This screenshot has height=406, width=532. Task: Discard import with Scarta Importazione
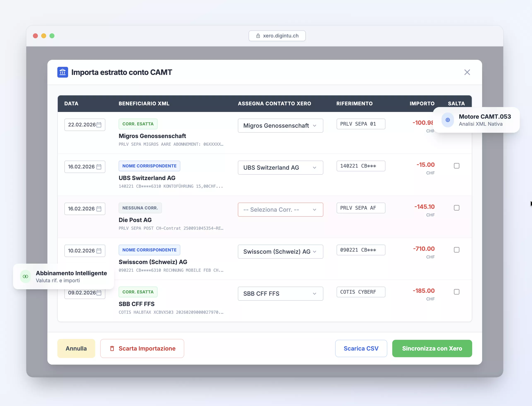[142, 348]
